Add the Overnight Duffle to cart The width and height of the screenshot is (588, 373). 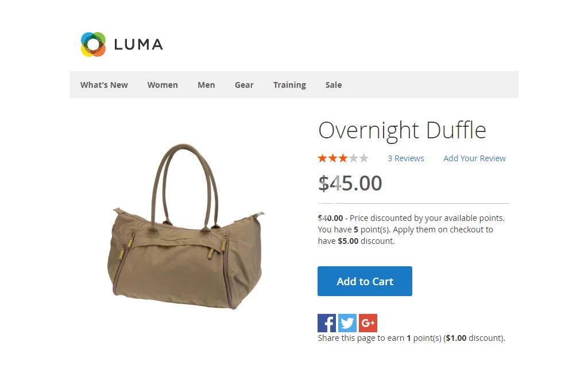point(365,281)
